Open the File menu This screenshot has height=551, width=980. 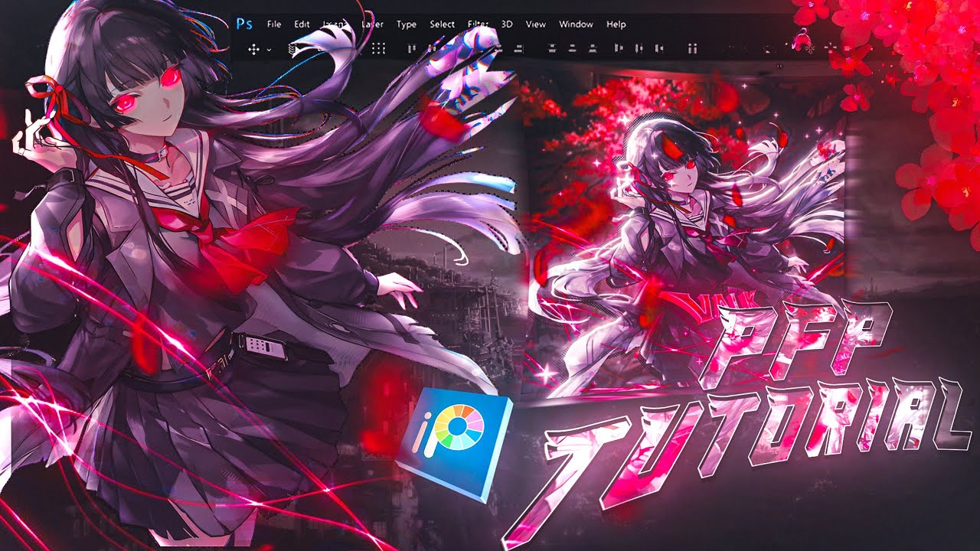(x=274, y=24)
